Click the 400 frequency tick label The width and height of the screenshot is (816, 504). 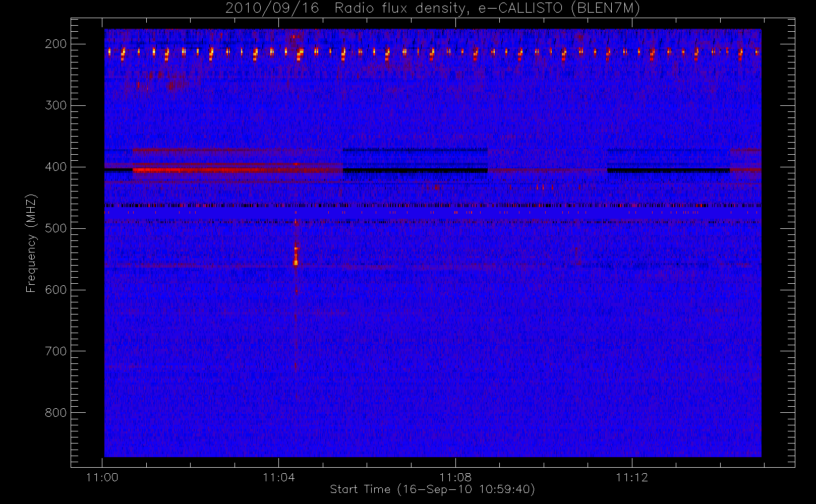(56, 167)
